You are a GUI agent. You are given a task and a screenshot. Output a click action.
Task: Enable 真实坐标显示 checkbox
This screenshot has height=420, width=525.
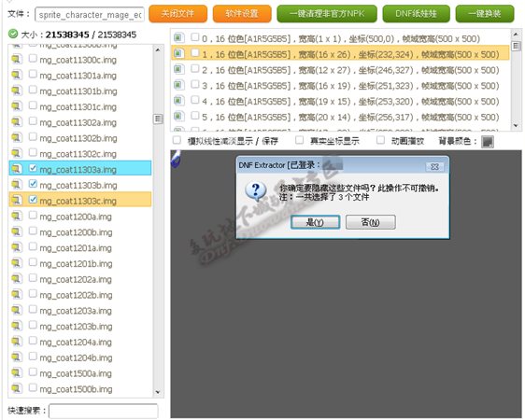pyautogui.click(x=299, y=140)
